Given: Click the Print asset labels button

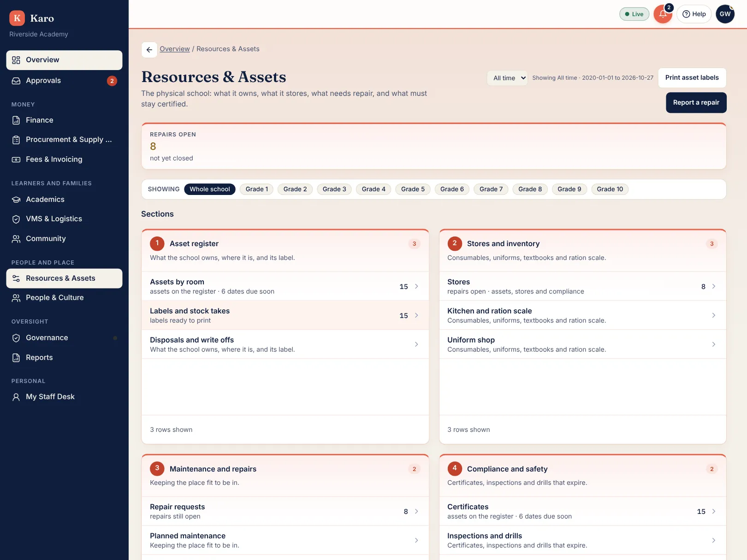Looking at the screenshot, I should pyautogui.click(x=692, y=77).
